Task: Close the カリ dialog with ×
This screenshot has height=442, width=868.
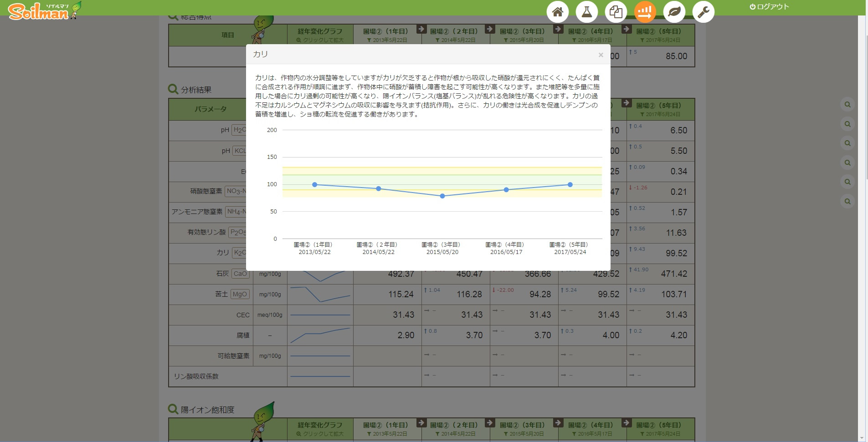Action: (x=601, y=55)
